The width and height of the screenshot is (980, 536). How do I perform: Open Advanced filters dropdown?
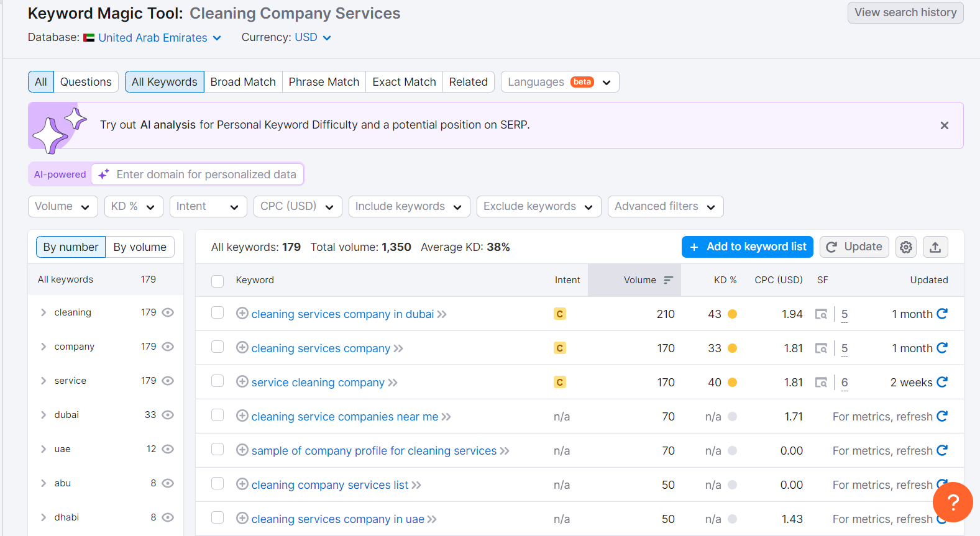click(666, 207)
